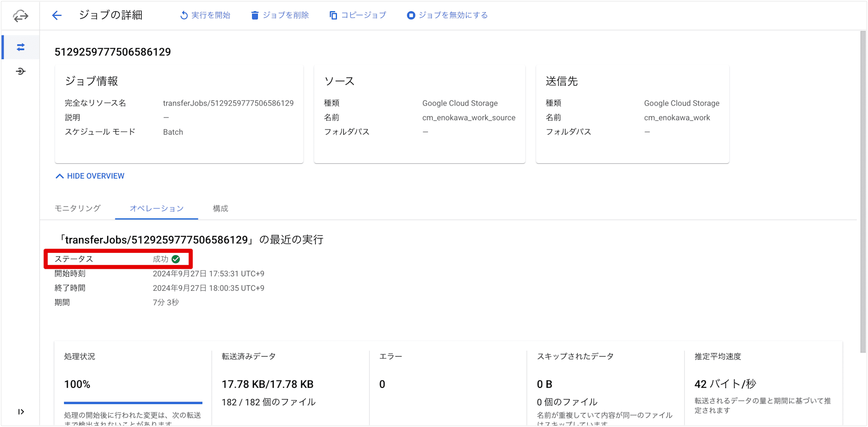Select resource name transferJobs/5129259777506586129 value
The image size is (868, 427).
[228, 103]
